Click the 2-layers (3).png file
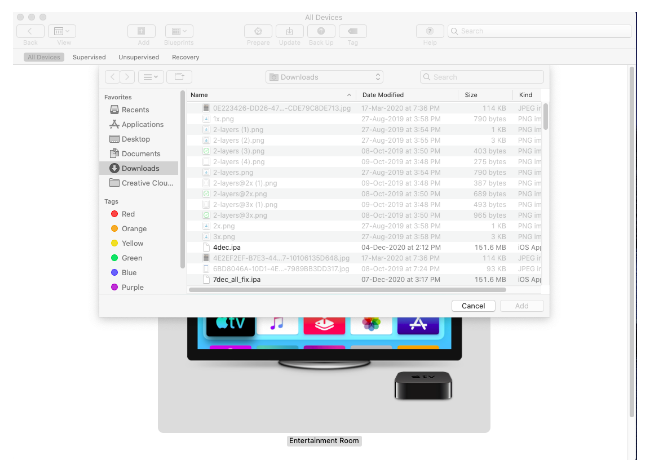The height and width of the screenshot is (465, 653). pyautogui.click(x=364, y=151)
